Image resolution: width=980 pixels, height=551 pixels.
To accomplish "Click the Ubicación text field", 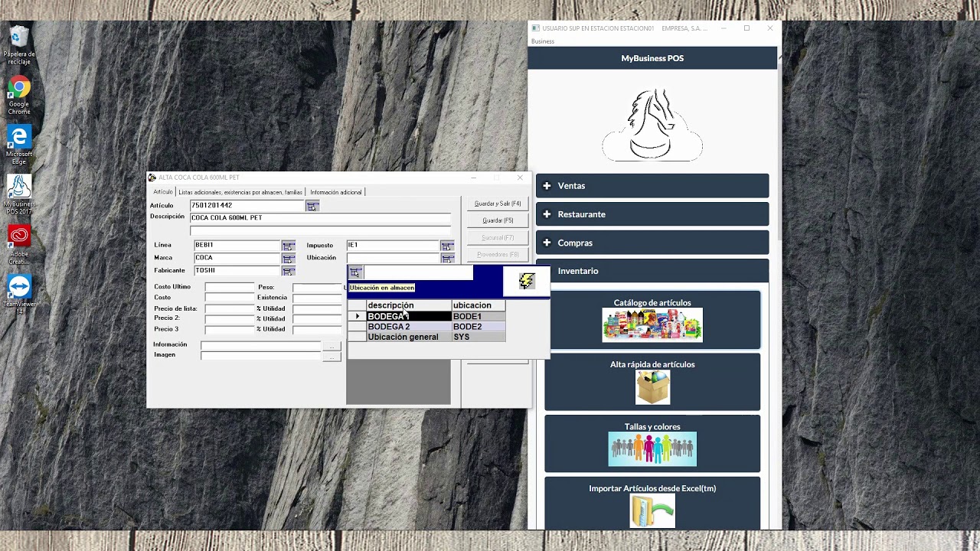I will coord(393,259).
